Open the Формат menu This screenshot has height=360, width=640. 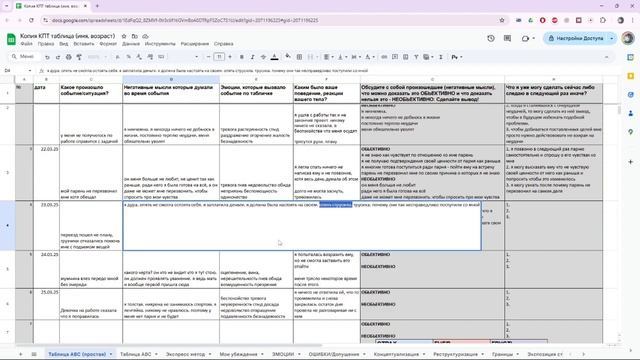pyautogui.click(x=108, y=44)
